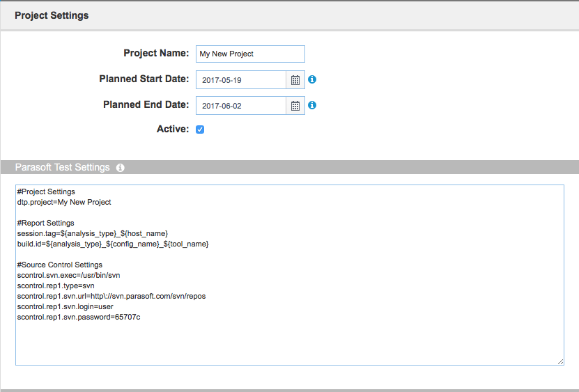Click the scontrol.rep1.svn.password line
This screenshot has width=579, height=392.
(x=79, y=317)
